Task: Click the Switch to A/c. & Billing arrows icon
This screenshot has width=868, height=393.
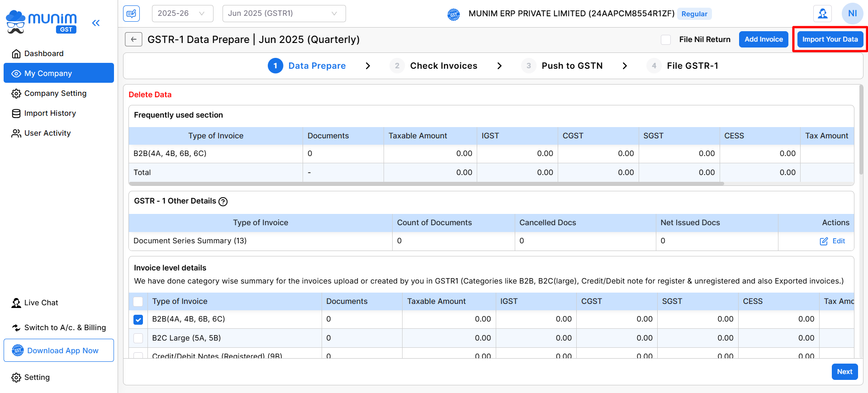Action: 16,328
